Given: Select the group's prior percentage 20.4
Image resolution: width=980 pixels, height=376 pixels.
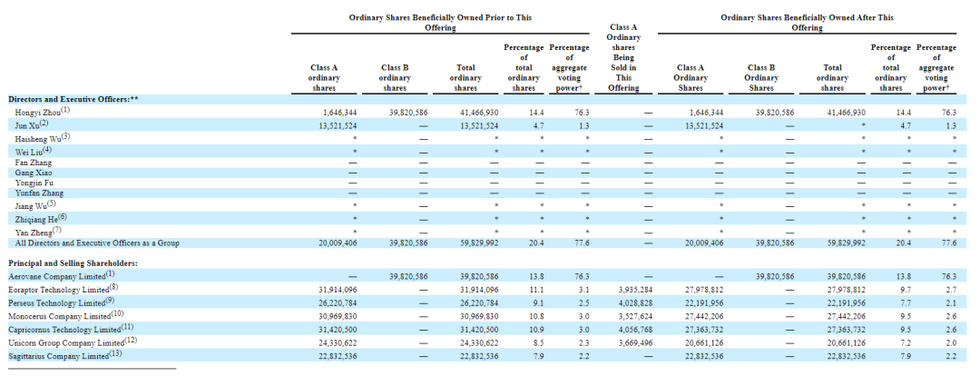Looking at the screenshot, I should click(537, 243).
